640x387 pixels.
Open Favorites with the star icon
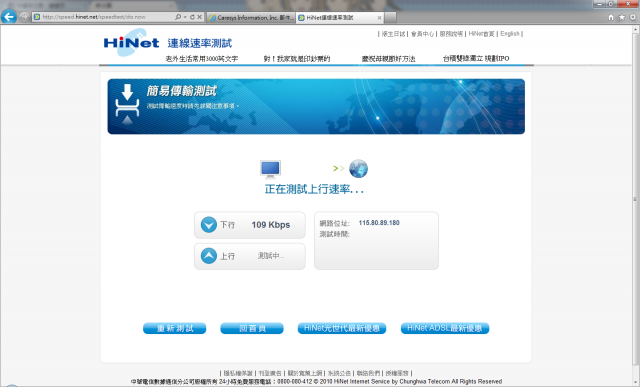622,17
